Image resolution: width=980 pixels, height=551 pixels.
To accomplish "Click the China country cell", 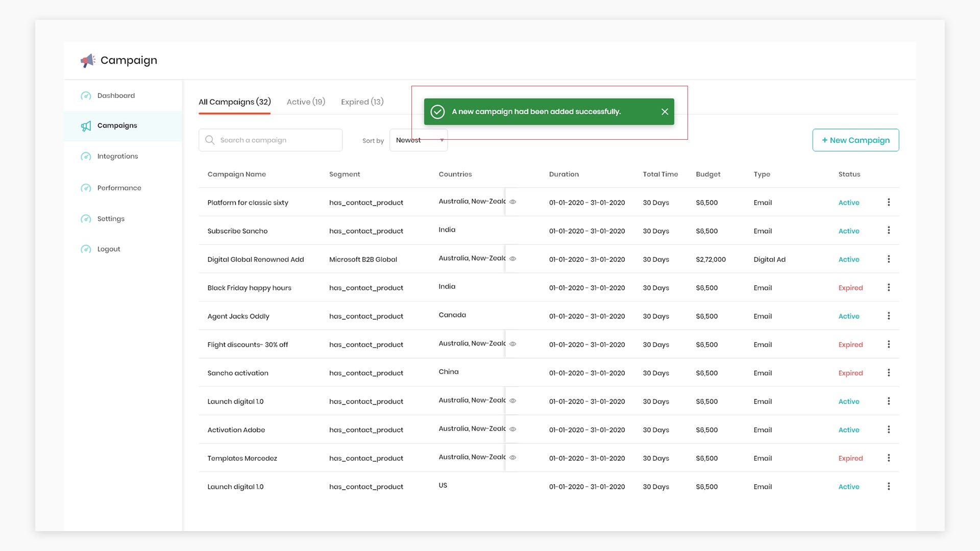I will [x=449, y=372].
